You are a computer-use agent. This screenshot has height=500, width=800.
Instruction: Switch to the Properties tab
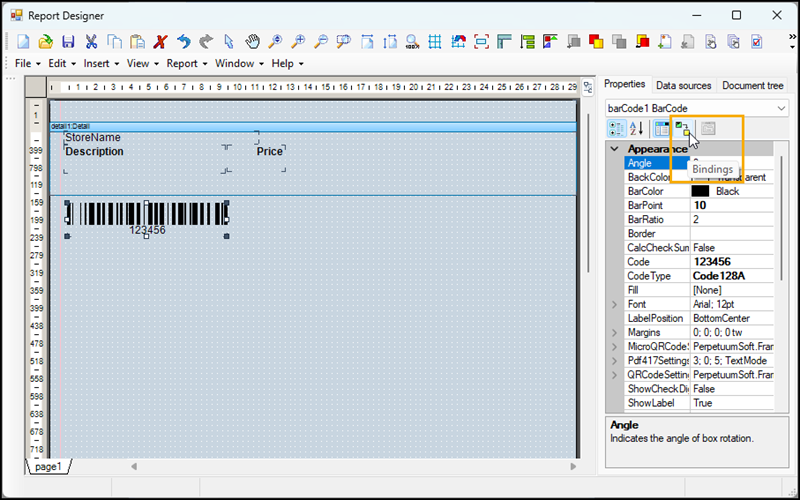click(x=624, y=84)
